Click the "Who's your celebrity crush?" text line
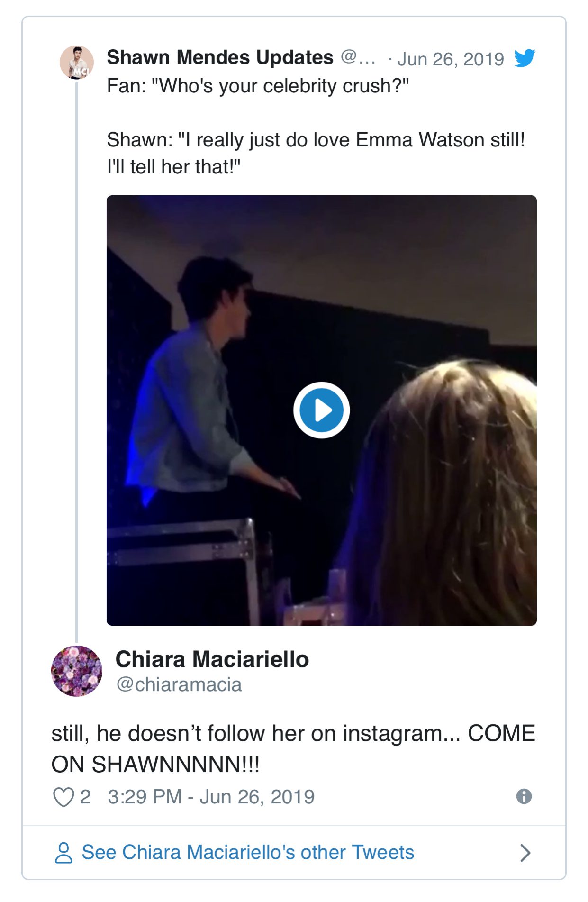 [257, 86]
